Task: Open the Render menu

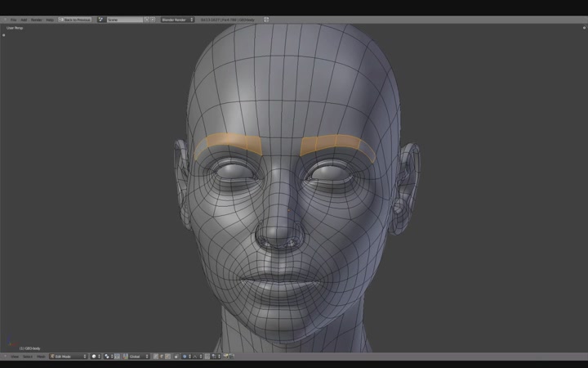Action: point(37,20)
